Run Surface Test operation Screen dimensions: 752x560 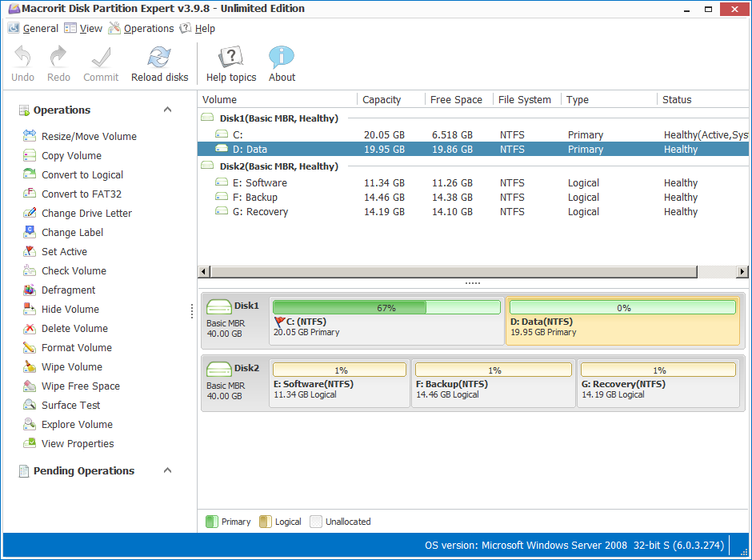62,405
